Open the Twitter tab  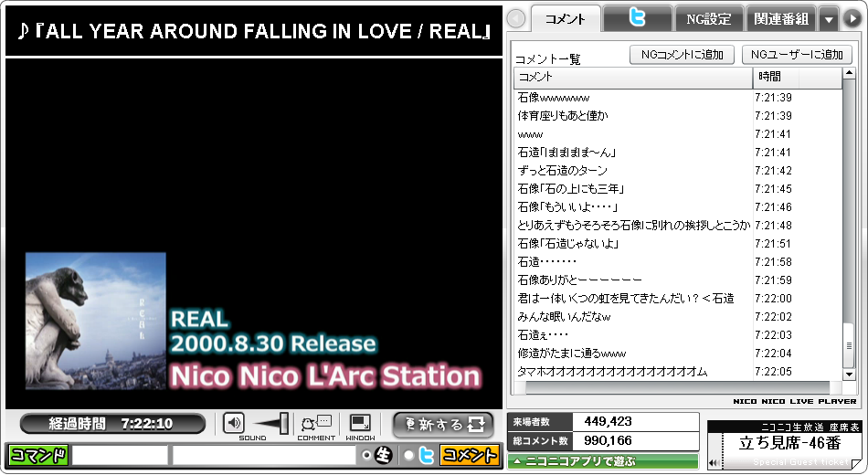[637, 18]
